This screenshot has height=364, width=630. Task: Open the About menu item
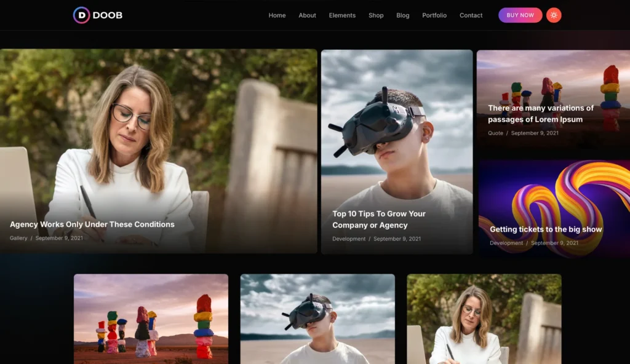(x=307, y=15)
